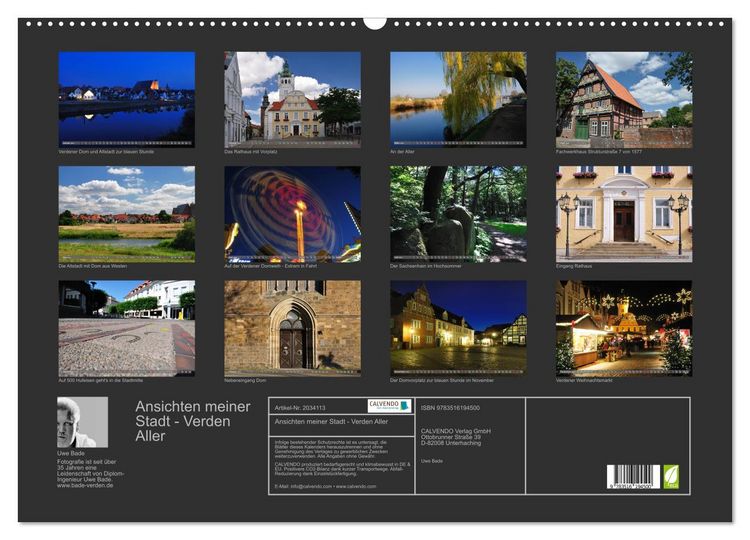Open the Nebeneingang Dom portal photo
Viewport: 750px width, 540px height.
coord(292,328)
